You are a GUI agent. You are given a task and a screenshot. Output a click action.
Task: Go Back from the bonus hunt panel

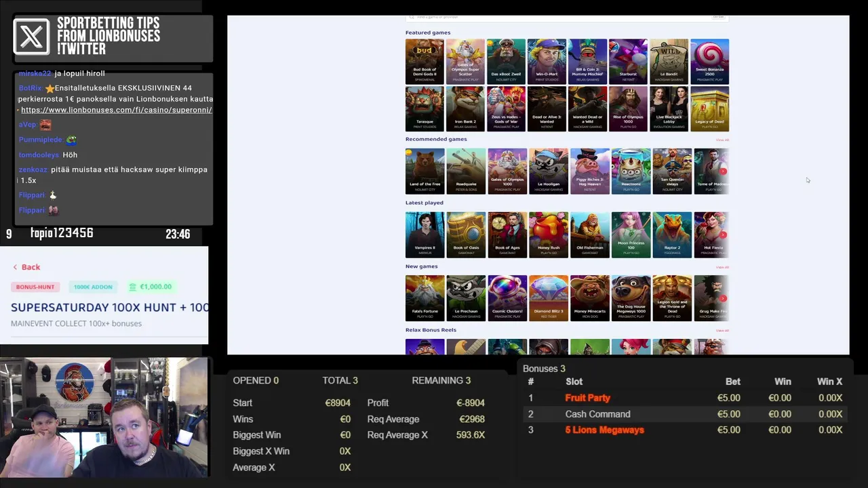(x=26, y=267)
